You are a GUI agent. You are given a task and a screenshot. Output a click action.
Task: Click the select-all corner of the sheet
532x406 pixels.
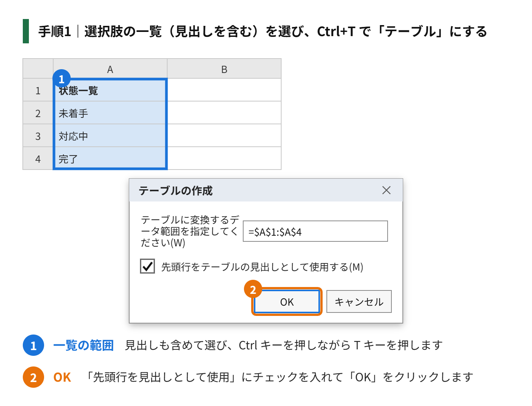38,69
